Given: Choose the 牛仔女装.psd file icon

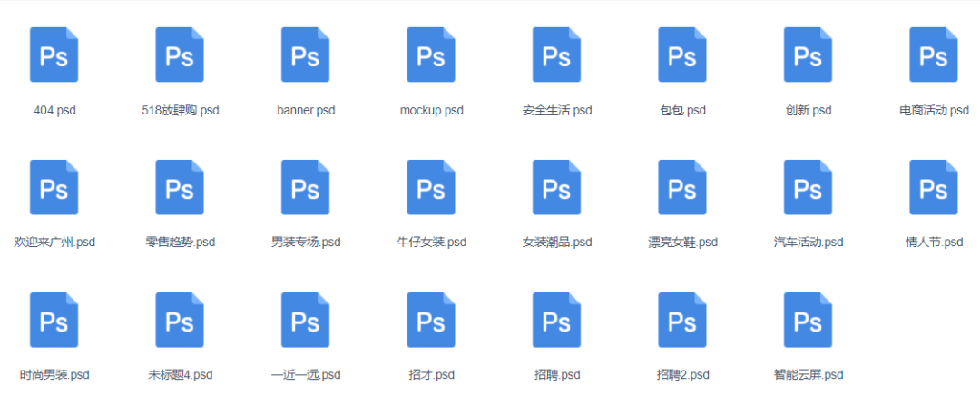Looking at the screenshot, I should (x=431, y=187).
